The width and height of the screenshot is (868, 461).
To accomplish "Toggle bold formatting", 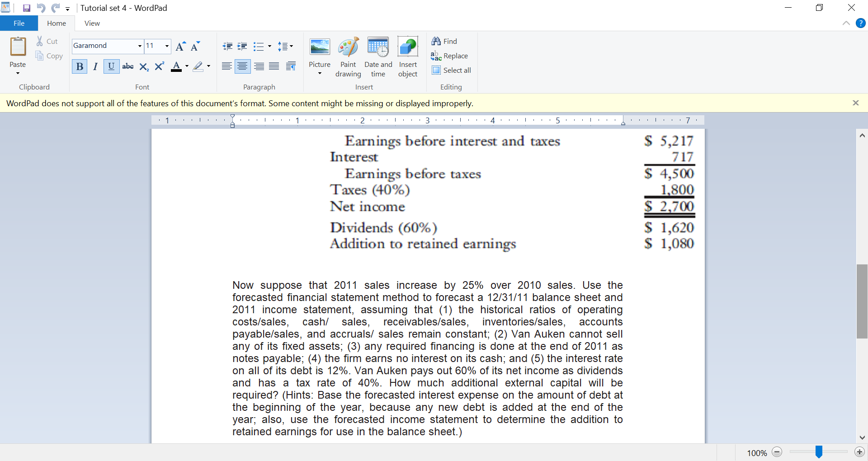I will coord(79,66).
